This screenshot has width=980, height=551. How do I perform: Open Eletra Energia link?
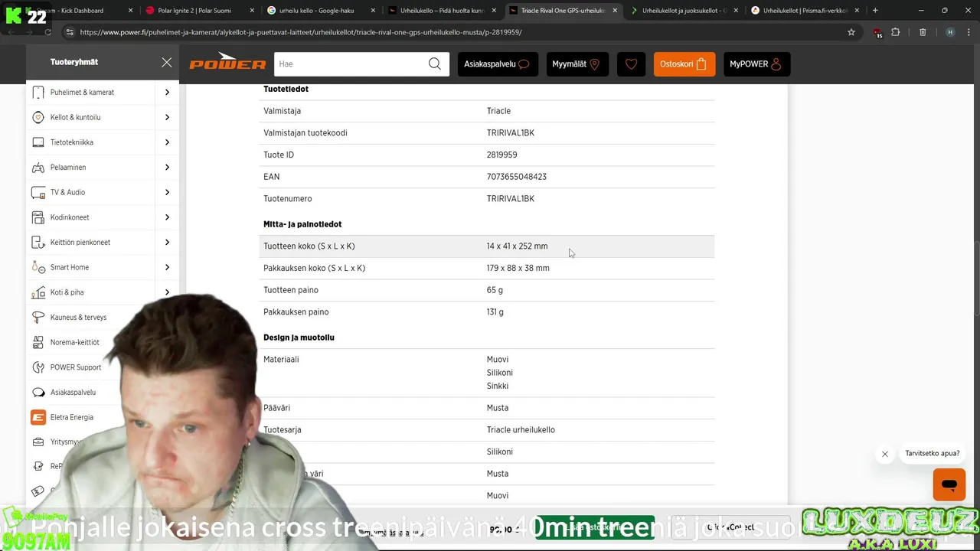(x=72, y=418)
